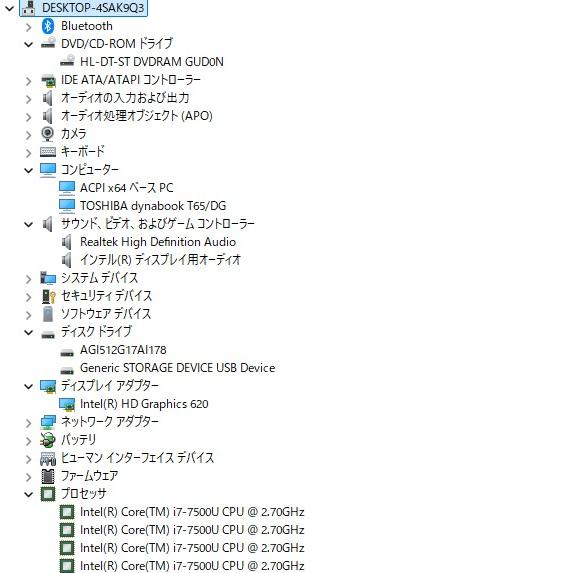Expand オーディオ処理オブジェクト (APO) category
573x573 pixels.
click(x=29, y=117)
